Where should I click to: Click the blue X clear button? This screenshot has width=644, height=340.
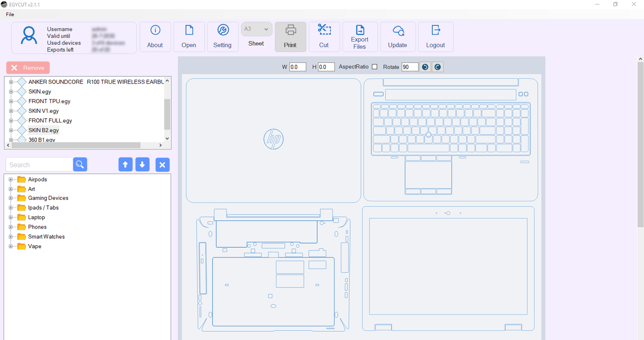(162, 165)
